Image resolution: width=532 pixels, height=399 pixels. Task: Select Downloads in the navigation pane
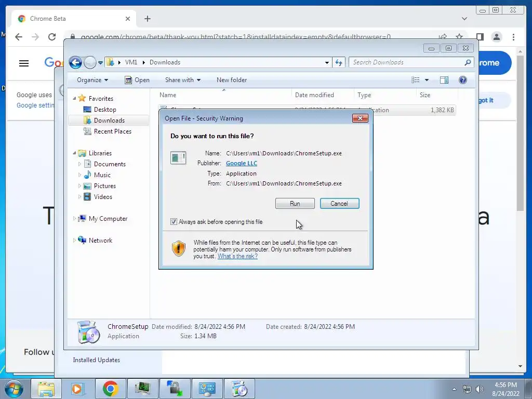tap(109, 121)
